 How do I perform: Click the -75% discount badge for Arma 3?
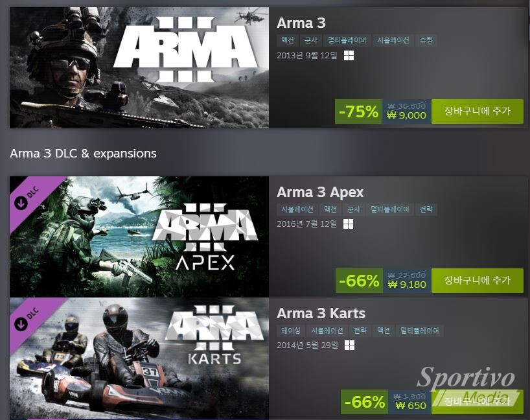[358, 111]
